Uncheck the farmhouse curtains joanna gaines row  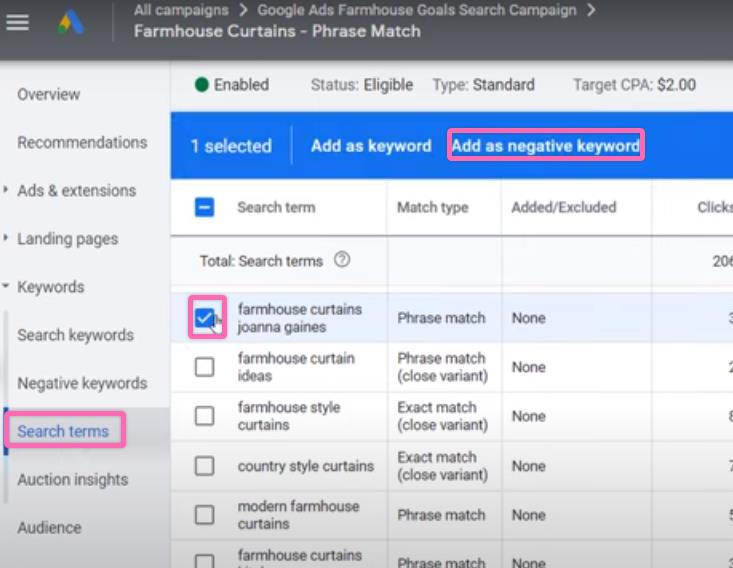click(204, 318)
